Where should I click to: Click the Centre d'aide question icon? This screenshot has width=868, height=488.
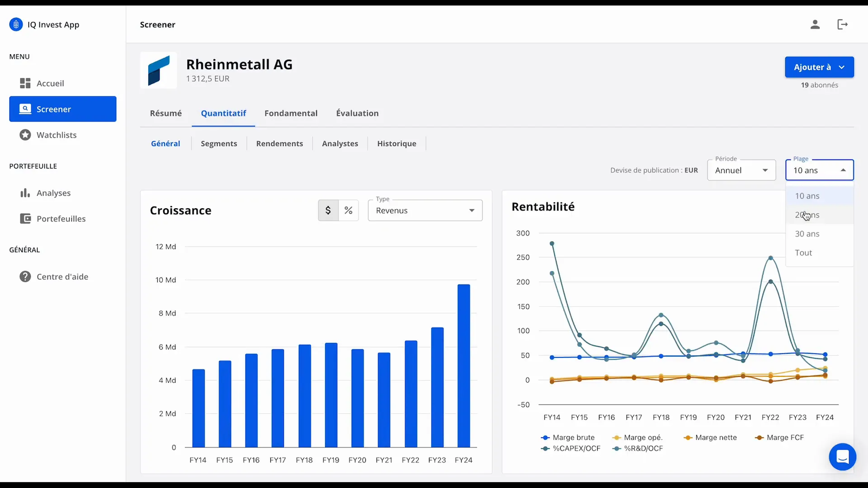25,277
